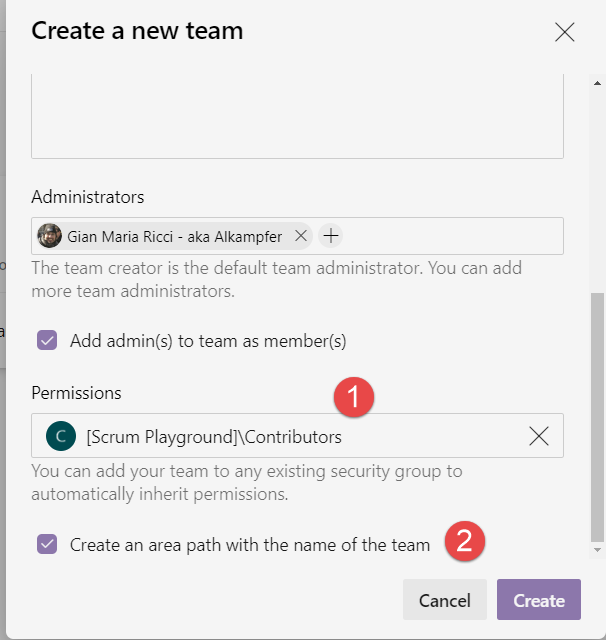The height and width of the screenshot is (640, 606).
Task: Click the red number 2 annotation marker
Action: coord(464,542)
